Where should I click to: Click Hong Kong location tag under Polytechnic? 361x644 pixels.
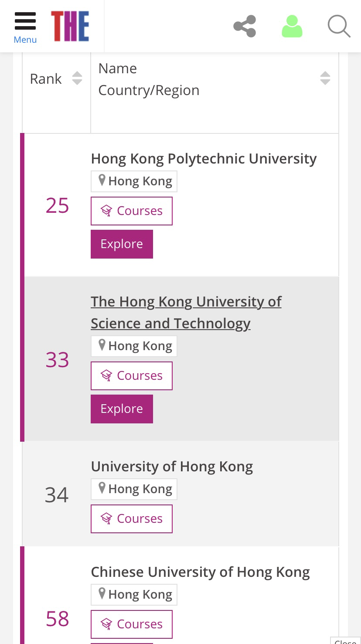coord(134,181)
